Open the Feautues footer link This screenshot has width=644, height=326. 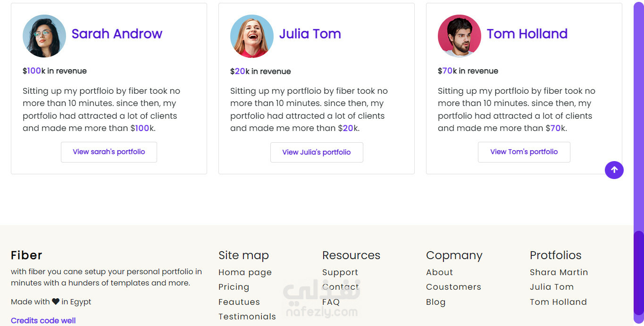(239, 302)
